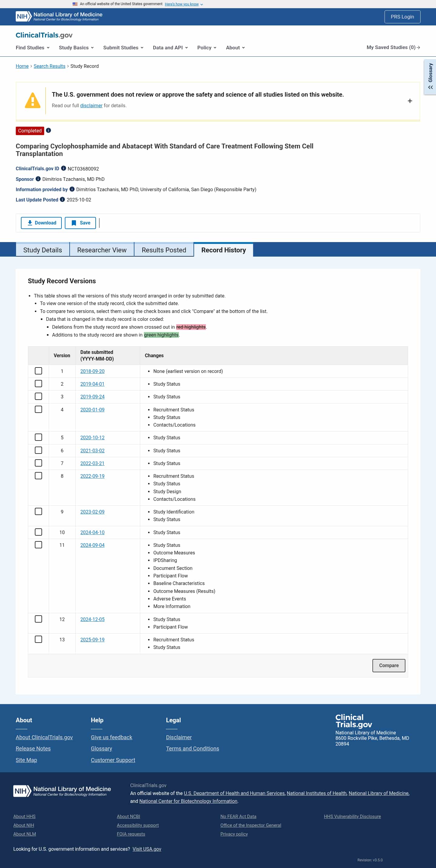436x868 pixels.
Task: Click the PRS Login button
Action: pos(402,16)
